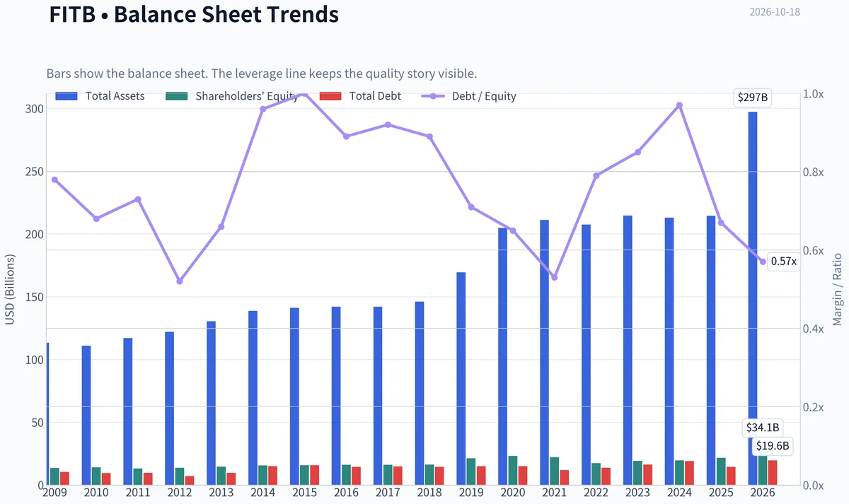Select the 2010 Total Assets bar
849x504 pixels.
[86, 415]
